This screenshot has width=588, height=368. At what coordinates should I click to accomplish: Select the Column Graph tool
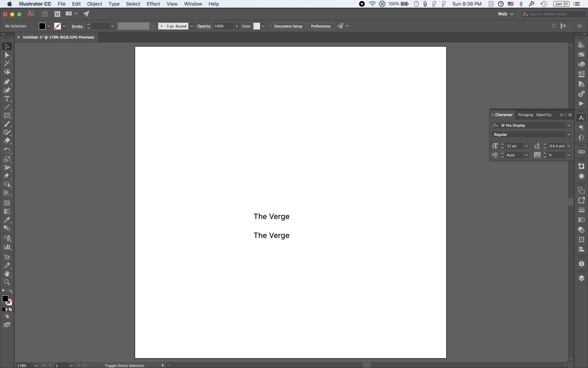tap(7, 247)
